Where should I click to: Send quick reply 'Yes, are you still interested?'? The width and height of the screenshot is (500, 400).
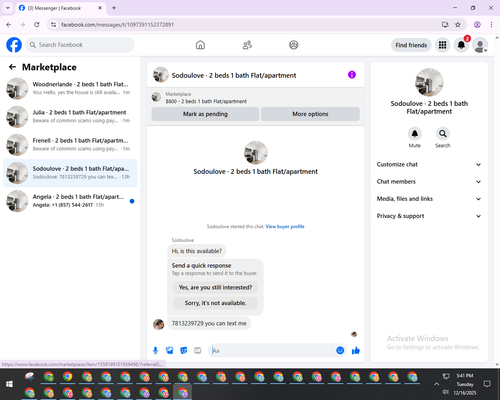215,287
